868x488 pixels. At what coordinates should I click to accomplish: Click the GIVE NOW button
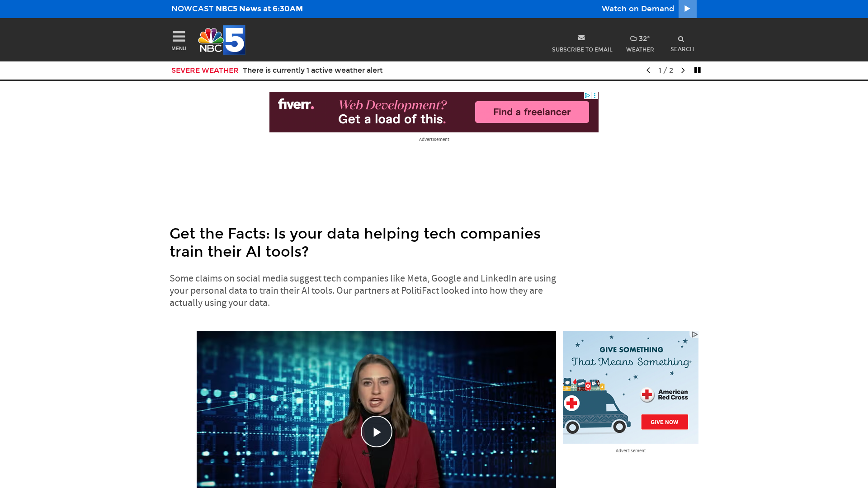[664, 422]
